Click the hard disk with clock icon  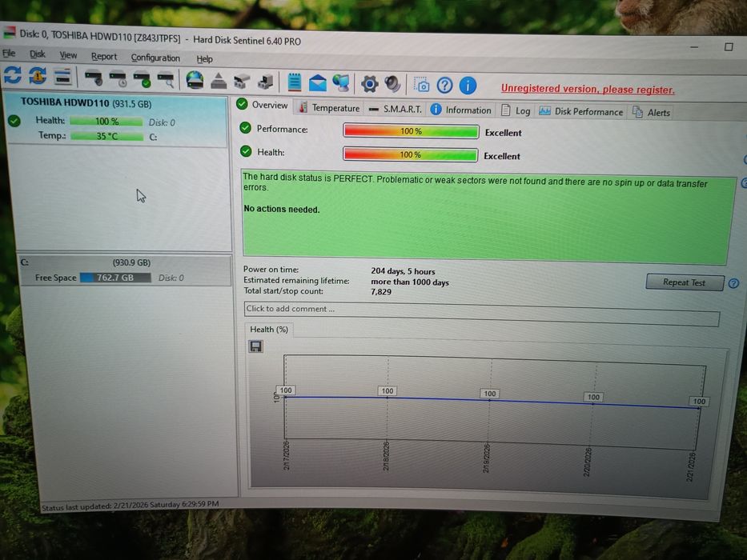[118, 78]
